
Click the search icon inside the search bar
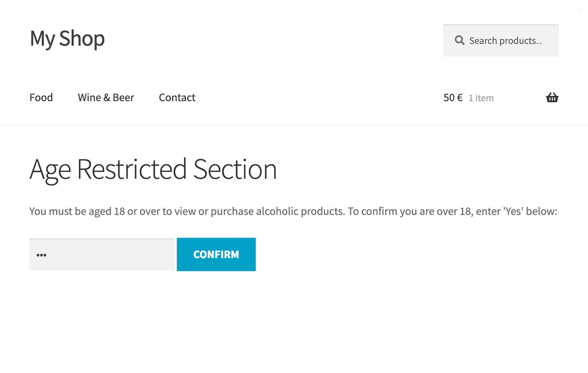459,40
